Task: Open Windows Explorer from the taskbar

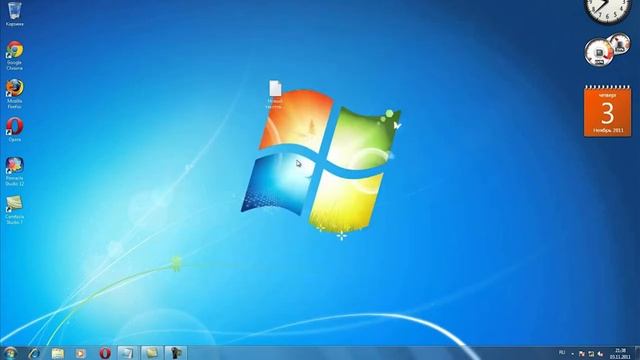Action: click(58, 353)
